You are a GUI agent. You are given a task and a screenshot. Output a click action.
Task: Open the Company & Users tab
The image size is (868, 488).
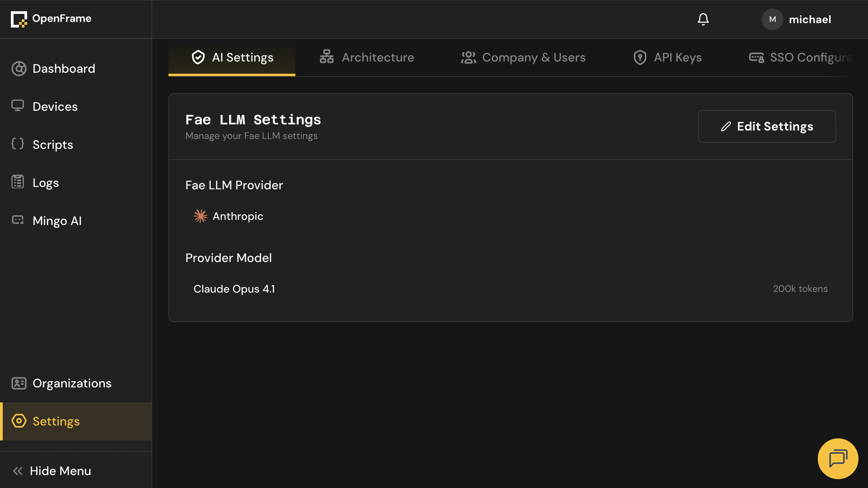tap(523, 57)
